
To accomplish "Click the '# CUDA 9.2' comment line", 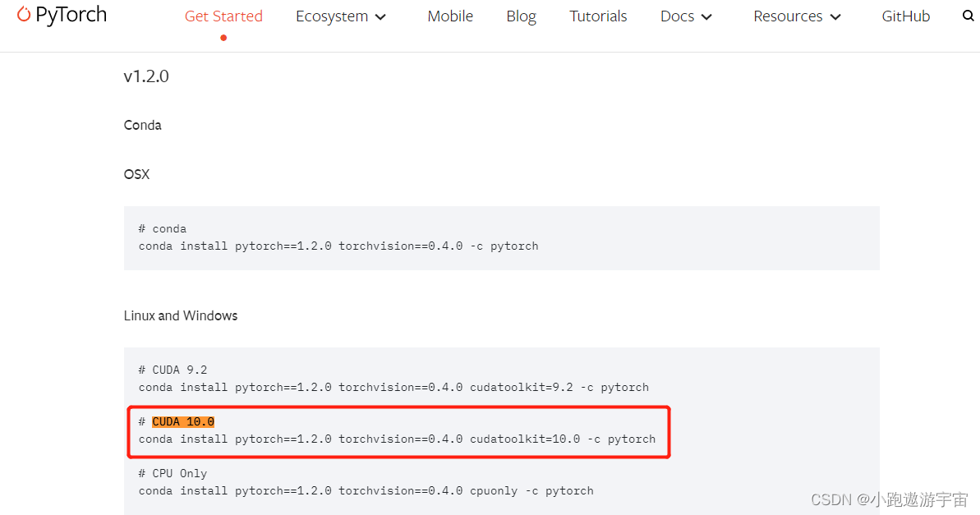I will [x=173, y=370].
